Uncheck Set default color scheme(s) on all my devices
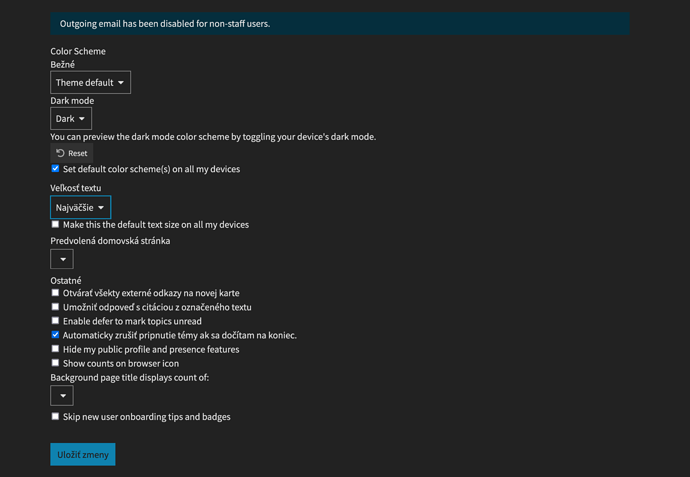Viewport: 690px width, 477px height. tap(55, 169)
